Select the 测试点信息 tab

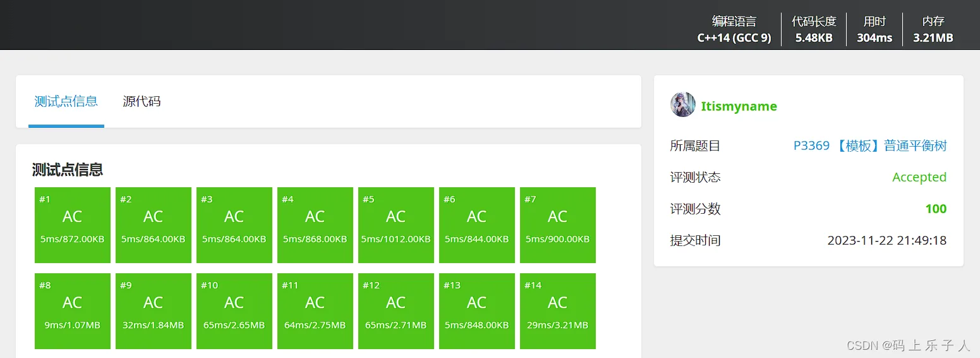(66, 101)
